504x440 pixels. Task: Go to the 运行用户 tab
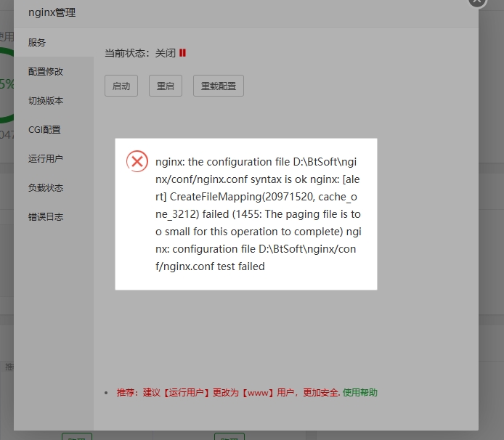tap(53, 158)
